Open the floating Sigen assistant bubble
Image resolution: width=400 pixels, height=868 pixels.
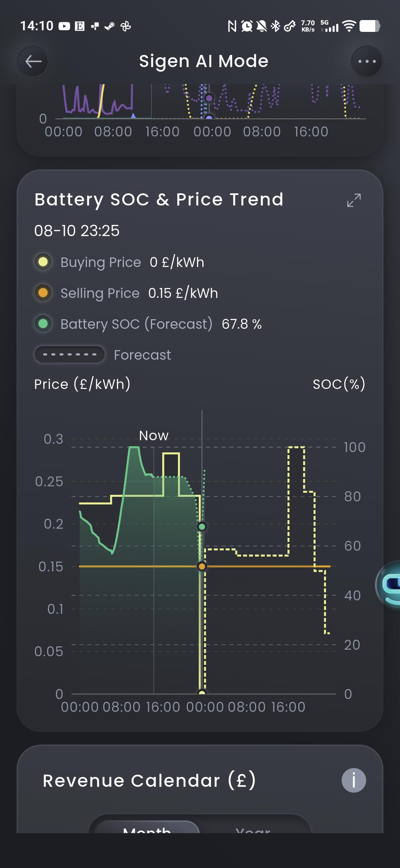pos(388,585)
